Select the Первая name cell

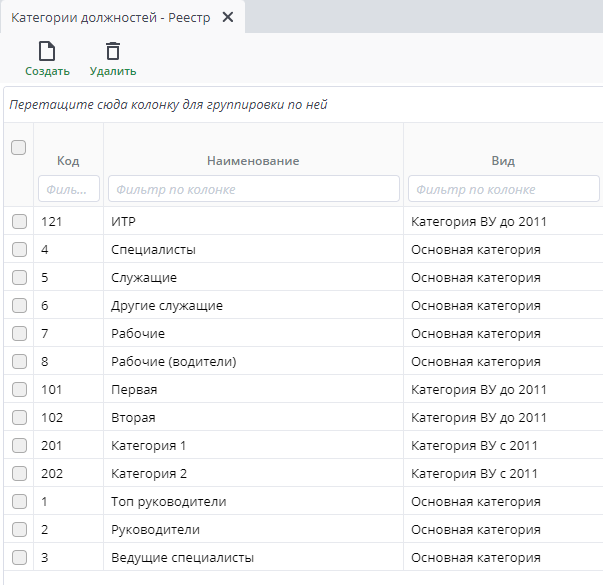coord(253,390)
